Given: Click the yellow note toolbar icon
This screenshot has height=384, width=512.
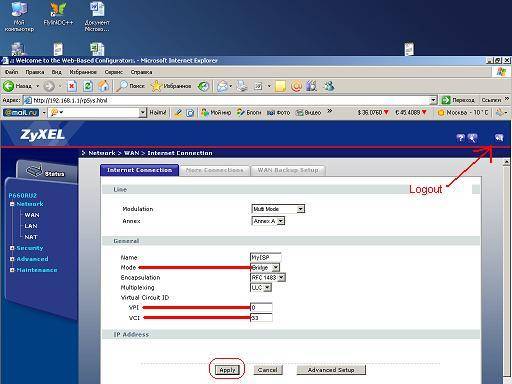Looking at the screenshot, I should [280, 86].
